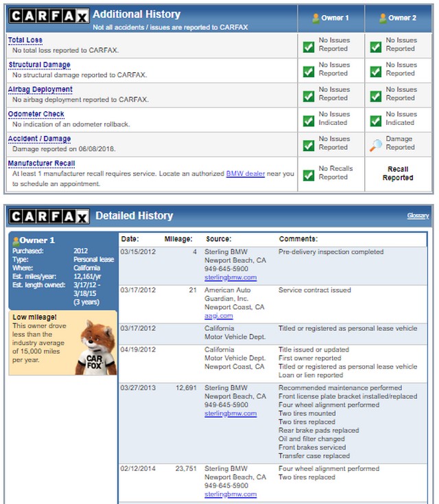Viewport: 439px width, 504px height.
Task: Click 'American Auto Guardian, Inc.' source
Action: tap(227, 294)
